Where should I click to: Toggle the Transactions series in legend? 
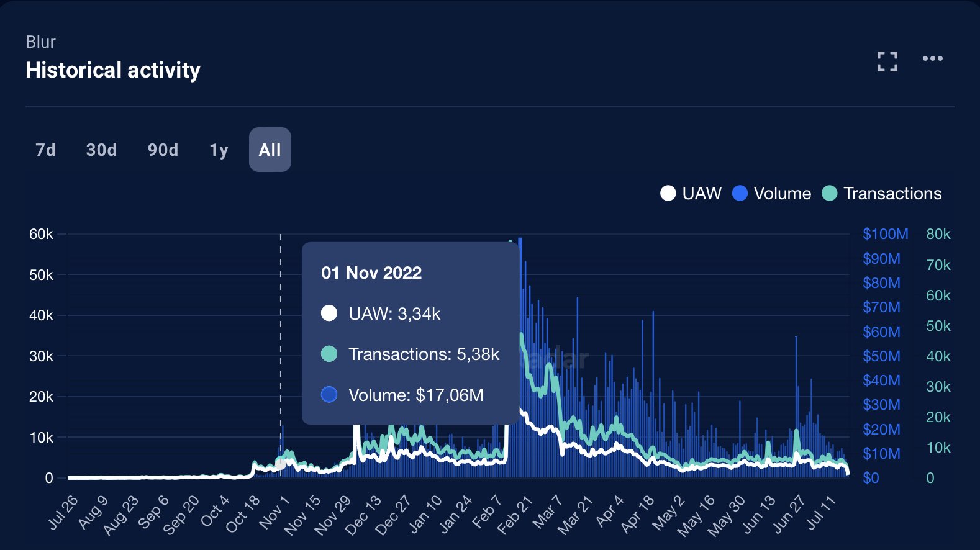[882, 194]
